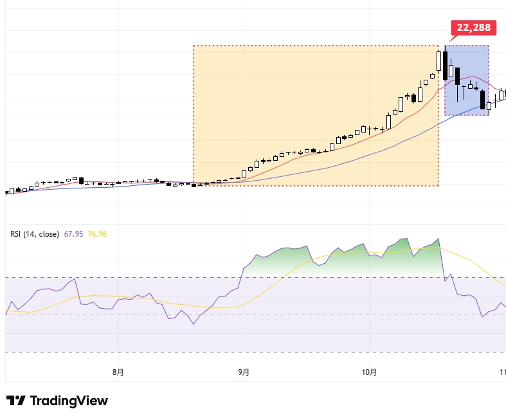Click the yellow RSI average value 76.96
The image size is (506, 420).
pyautogui.click(x=97, y=233)
